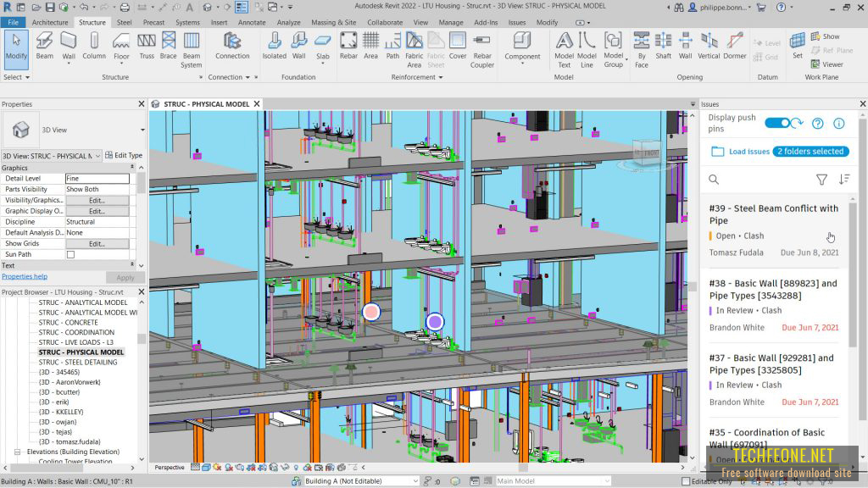
Task: Open the Select panel dropdown
Action: pos(17,77)
